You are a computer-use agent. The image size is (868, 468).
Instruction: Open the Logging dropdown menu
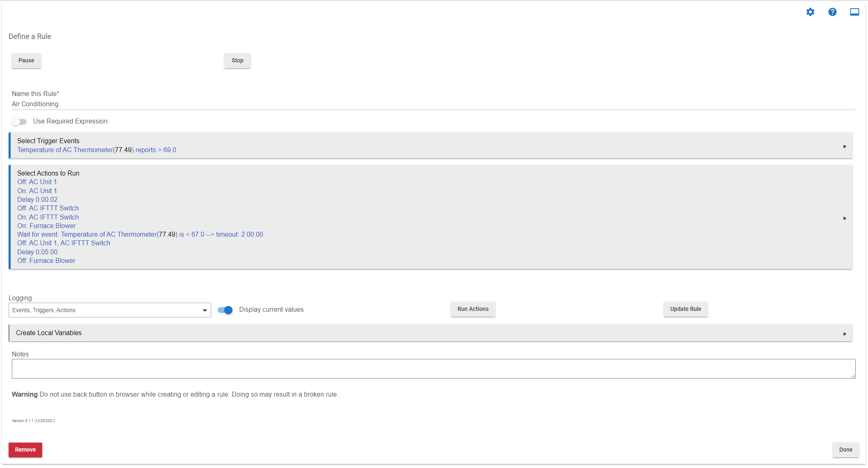(x=110, y=310)
